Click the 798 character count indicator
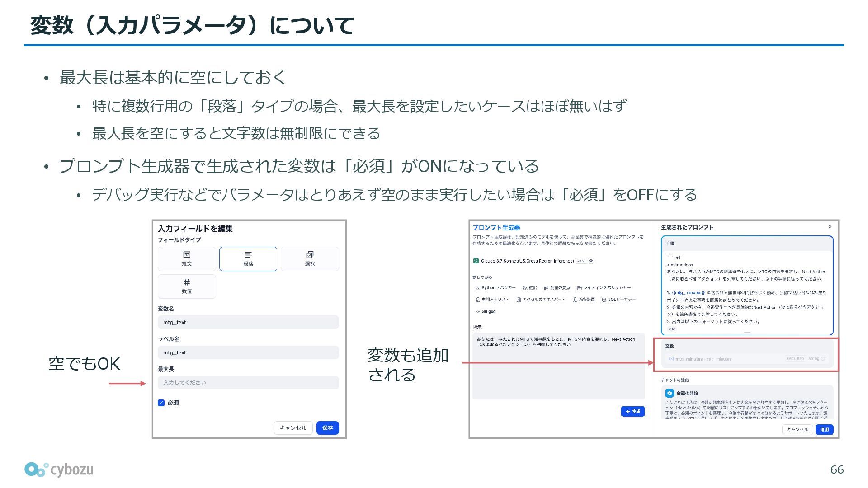 [672, 329]
